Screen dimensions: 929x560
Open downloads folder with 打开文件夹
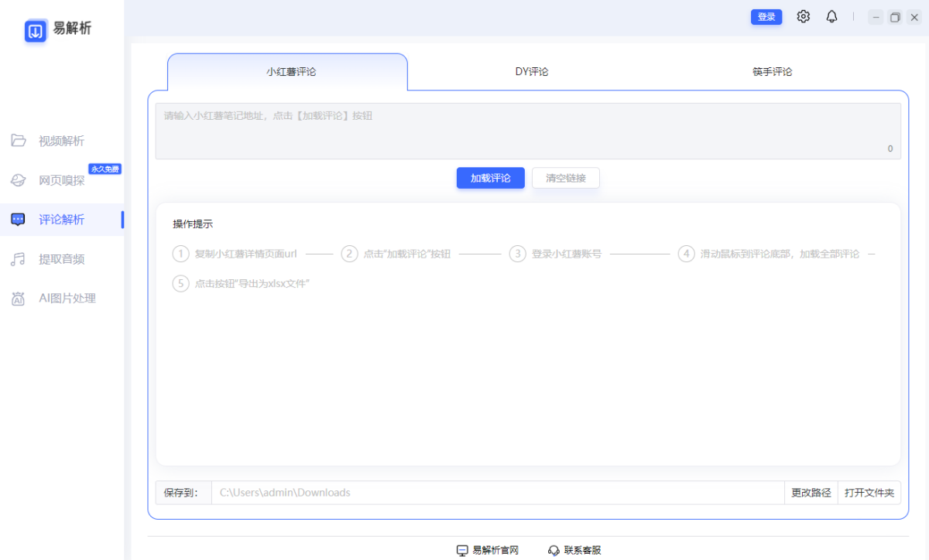(869, 492)
